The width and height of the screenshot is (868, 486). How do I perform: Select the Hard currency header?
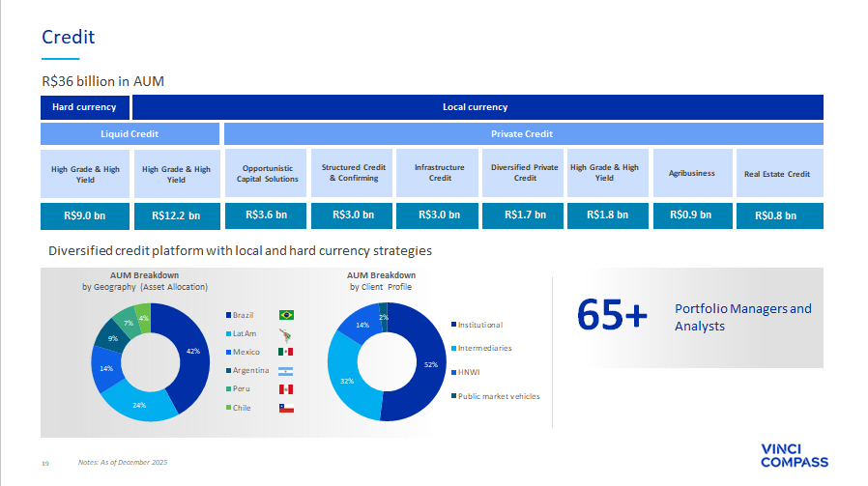point(84,107)
